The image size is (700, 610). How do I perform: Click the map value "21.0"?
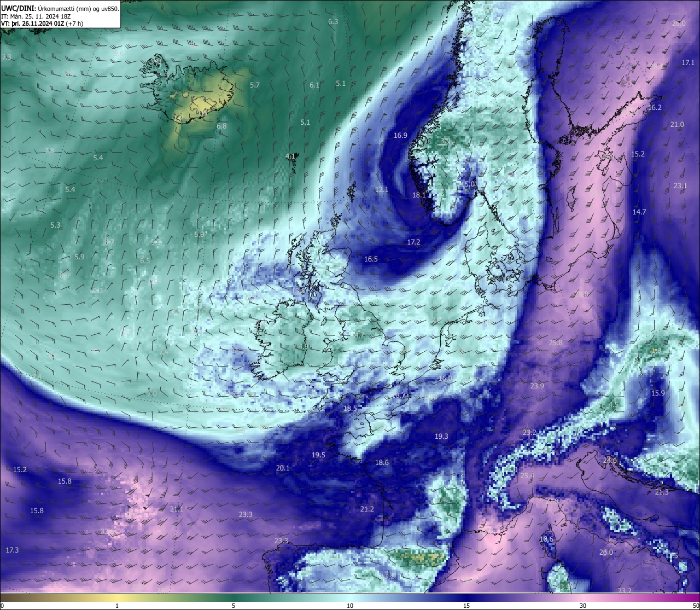coord(677,125)
